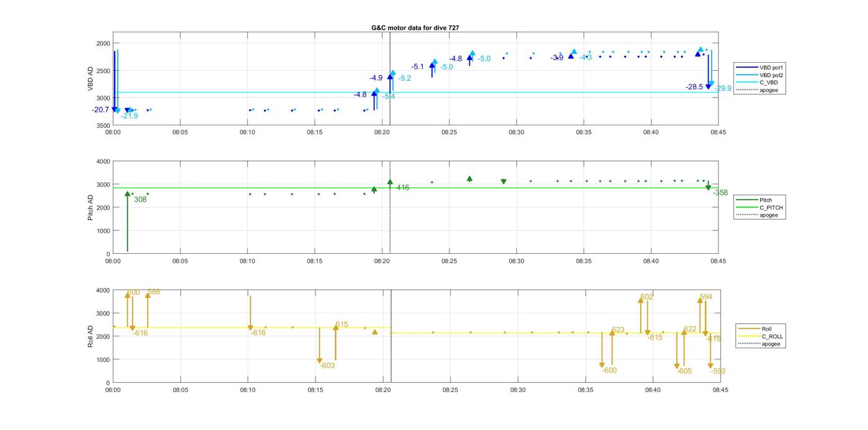Image resolution: width=868 pixels, height=430 pixels.
Task: Click the title 'G&C motor data for dive 727'
Action: (415, 28)
